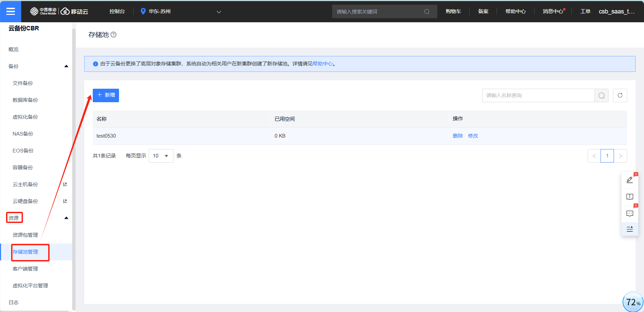Open 客户端管理 in the sidebar
The height and width of the screenshot is (312, 644).
(25, 268)
